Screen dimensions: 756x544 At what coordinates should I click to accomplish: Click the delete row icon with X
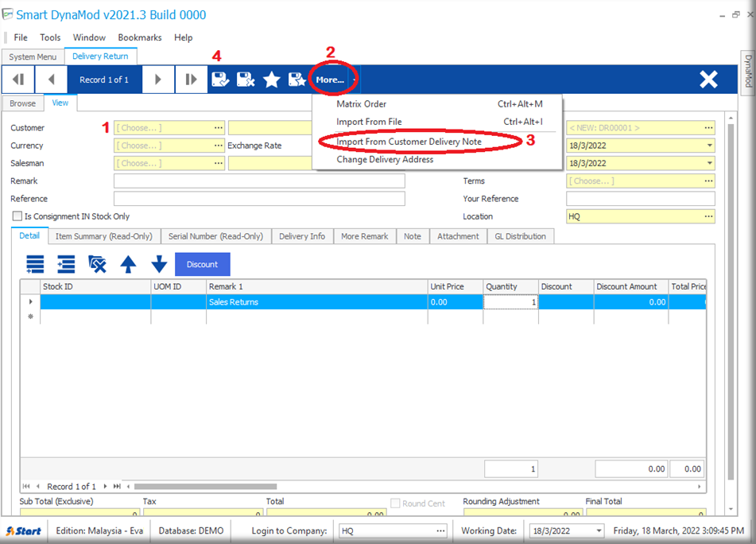click(97, 265)
